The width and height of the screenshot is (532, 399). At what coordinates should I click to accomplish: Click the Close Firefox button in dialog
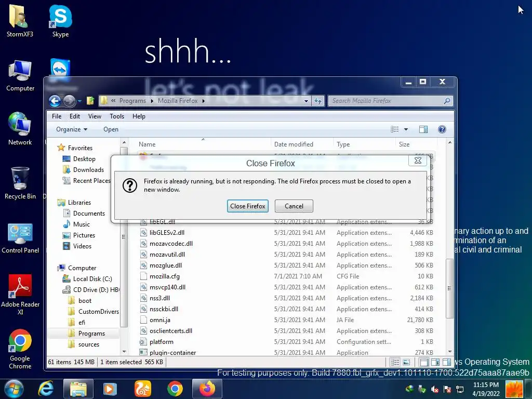coord(248,206)
